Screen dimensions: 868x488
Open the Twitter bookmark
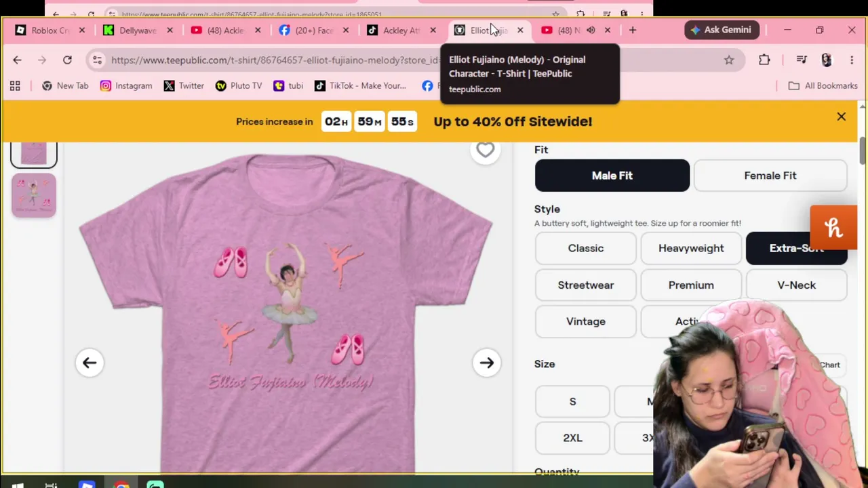tap(184, 86)
